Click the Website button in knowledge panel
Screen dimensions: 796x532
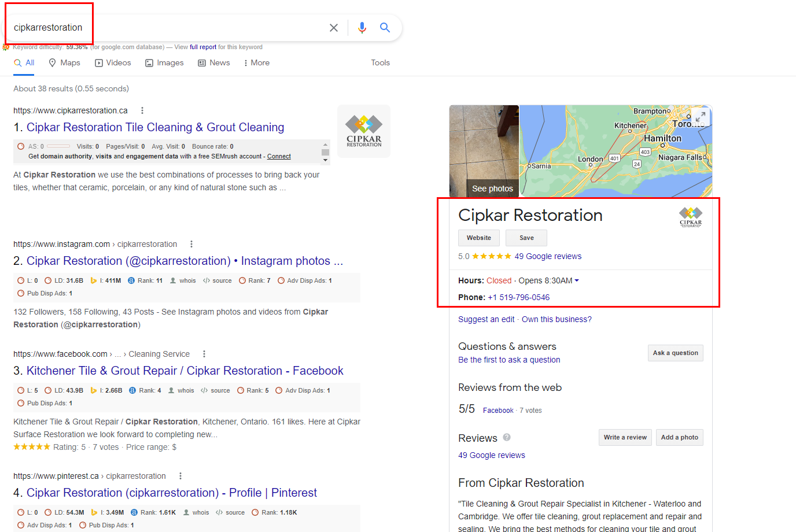coord(479,238)
